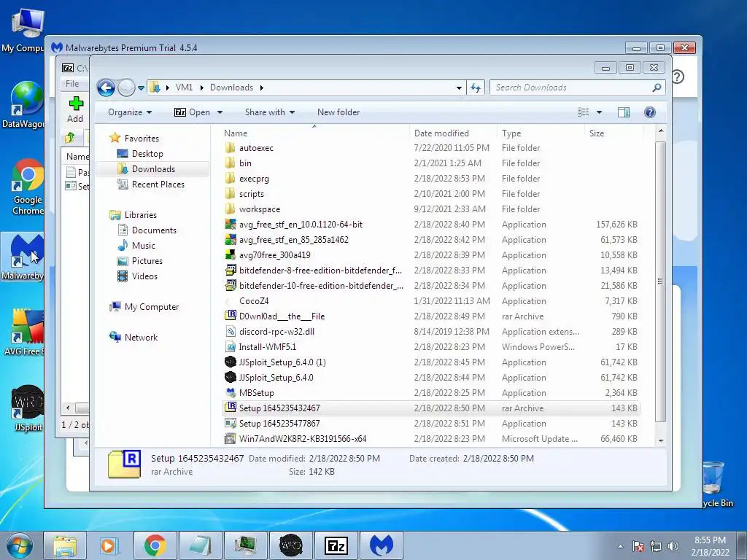
Task: Click the Explorer Forward arrow button
Action: click(126, 87)
